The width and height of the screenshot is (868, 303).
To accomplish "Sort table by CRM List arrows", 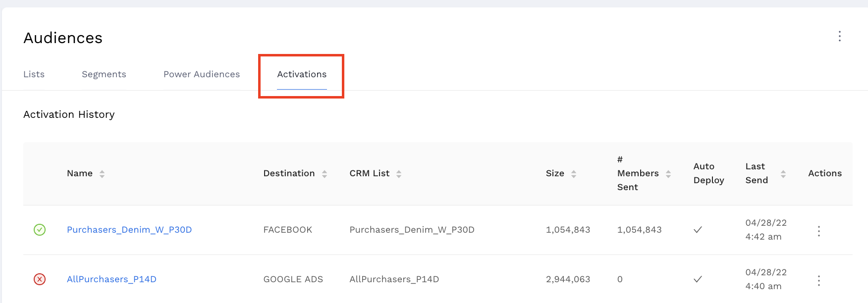I will pyautogui.click(x=399, y=174).
